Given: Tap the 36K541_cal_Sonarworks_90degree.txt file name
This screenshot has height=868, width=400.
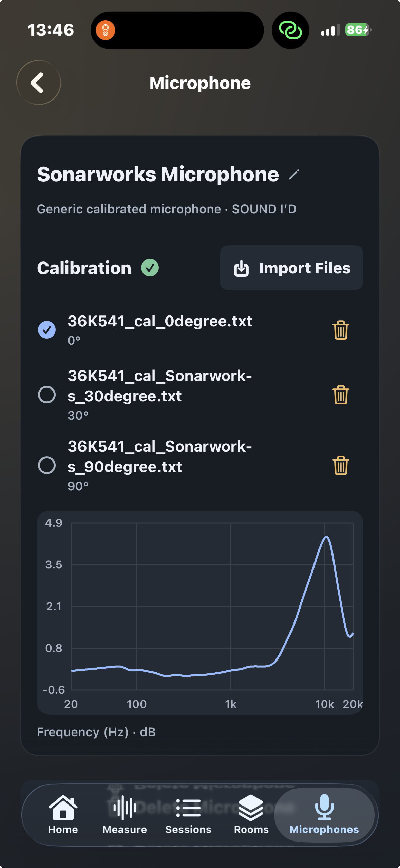Looking at the screenshot, I should click(x=160, y=456).
